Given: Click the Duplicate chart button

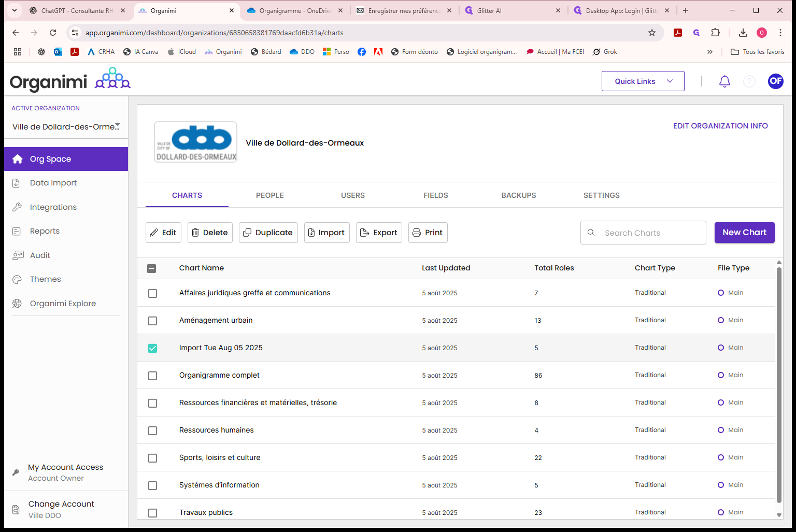Looking at the screenshot, I should pyautogui.click(x=268, y=233).
